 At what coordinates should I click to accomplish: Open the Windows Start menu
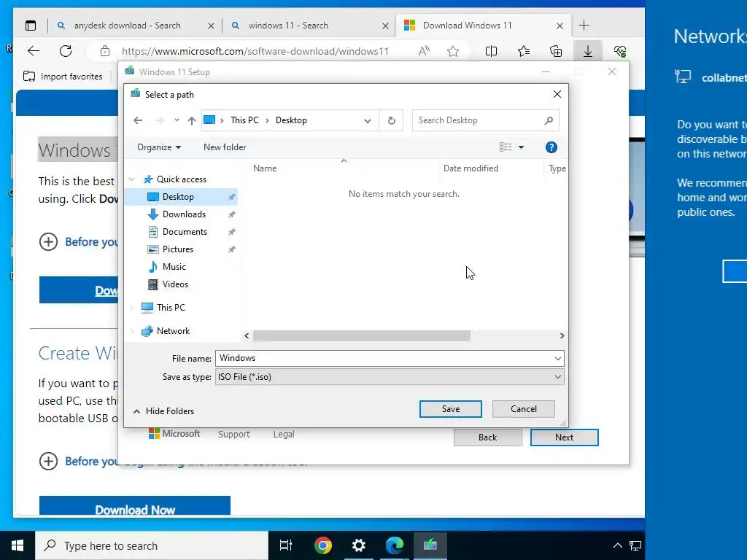tap(18, 545)
